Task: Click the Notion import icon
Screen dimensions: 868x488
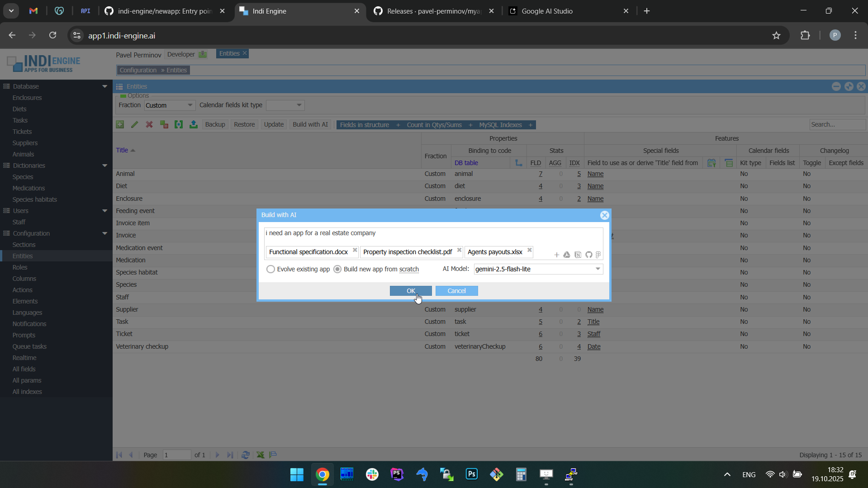Action: click(x=578, y=255)
